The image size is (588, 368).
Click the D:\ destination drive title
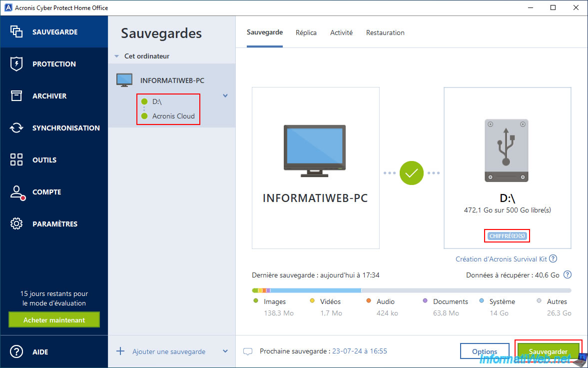click(508, 198)
